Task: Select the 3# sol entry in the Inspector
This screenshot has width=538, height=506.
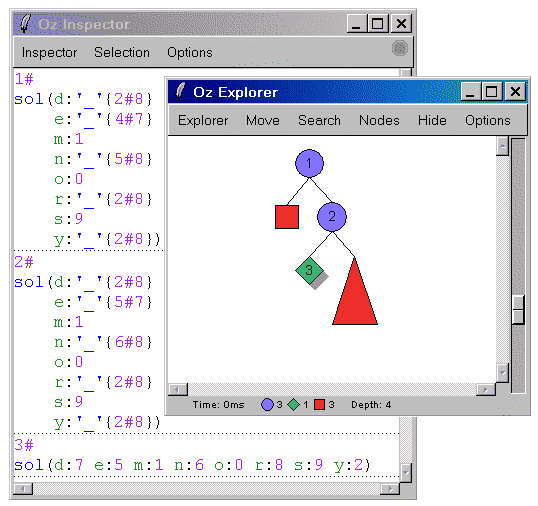Action: [192, 465]
